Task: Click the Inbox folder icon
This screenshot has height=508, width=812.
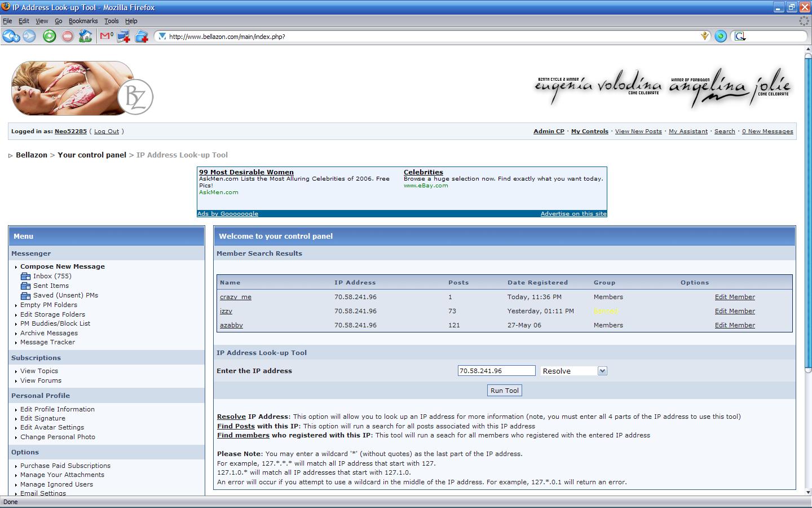Action: [x=26, y=276]
